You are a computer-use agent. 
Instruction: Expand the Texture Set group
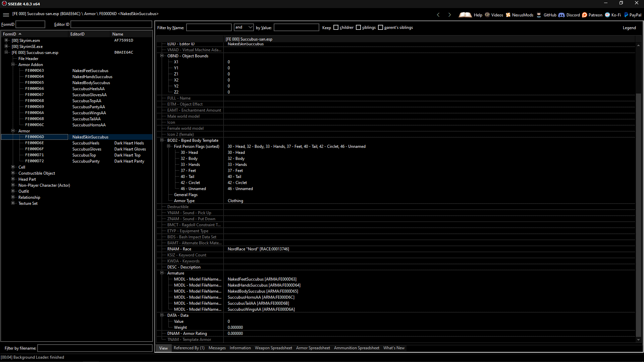(x=13, y=203)
